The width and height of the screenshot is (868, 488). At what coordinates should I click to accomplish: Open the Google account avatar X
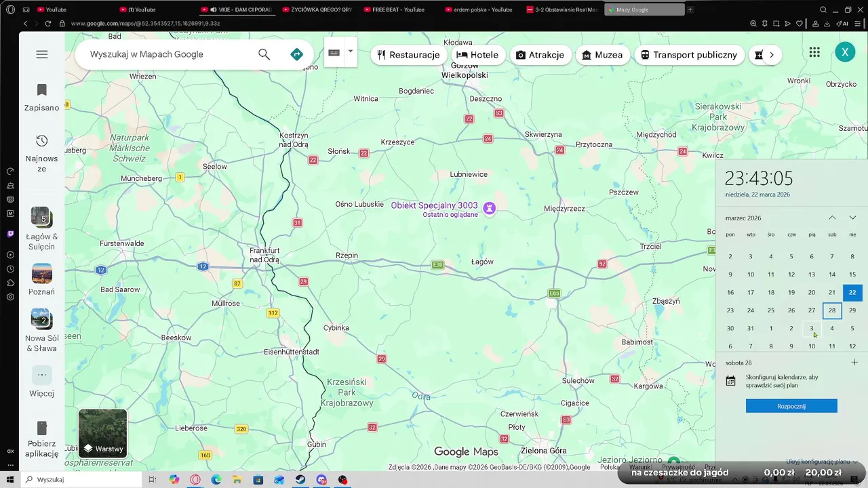pos(844,52)
